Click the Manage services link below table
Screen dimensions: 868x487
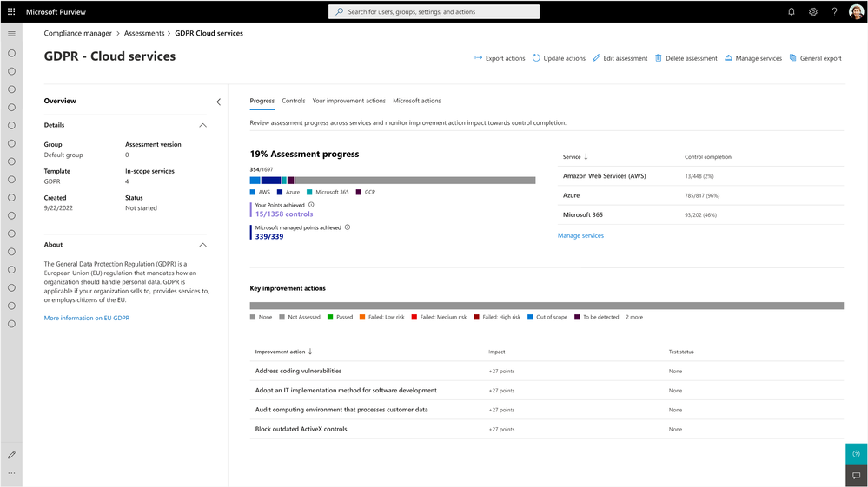[x=580, y=235]
